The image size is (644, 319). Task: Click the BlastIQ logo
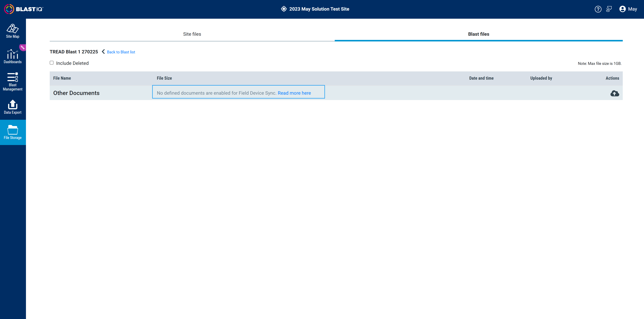24,9
